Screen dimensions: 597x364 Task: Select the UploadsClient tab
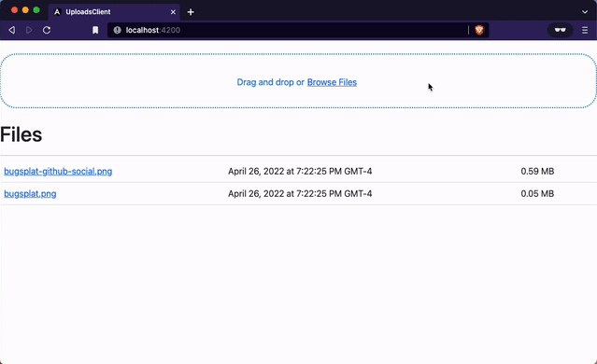pyautogui.click(x=114, y=12)
